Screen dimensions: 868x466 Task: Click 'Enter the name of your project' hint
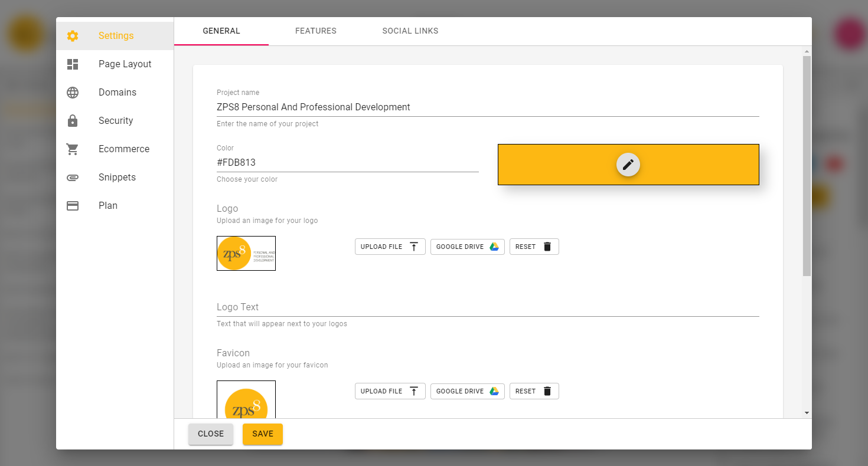pyautogui.click(x=267, y=124)
